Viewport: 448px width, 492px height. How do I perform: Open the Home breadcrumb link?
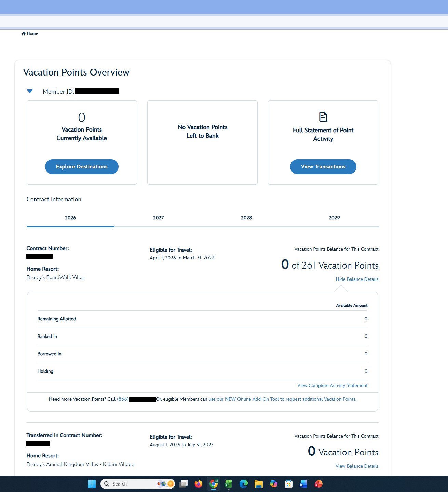pos(32,33)
